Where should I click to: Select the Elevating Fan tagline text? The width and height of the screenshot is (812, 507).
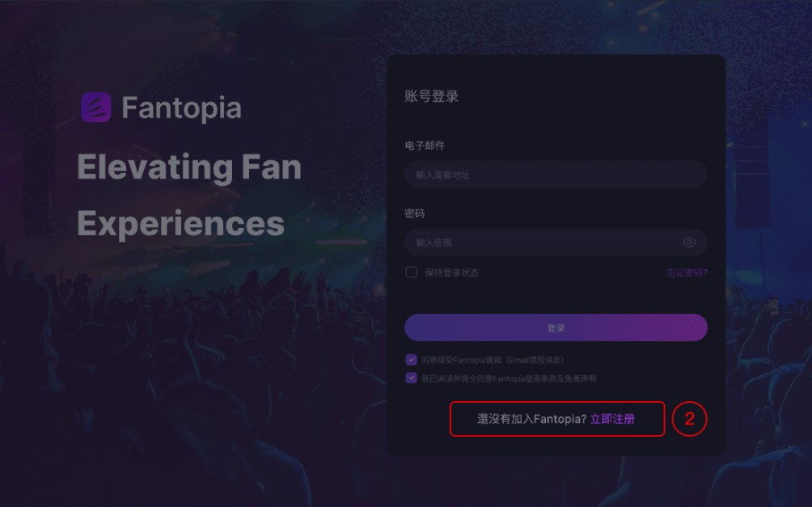click(x=188, y=167)
